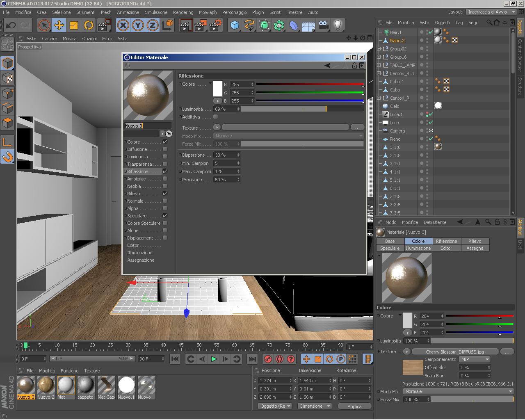Image resolution: width=525 pixels, height=420 pixels.
Task: Expand the Group16 object tree
Action: click(x=379, y=57)
